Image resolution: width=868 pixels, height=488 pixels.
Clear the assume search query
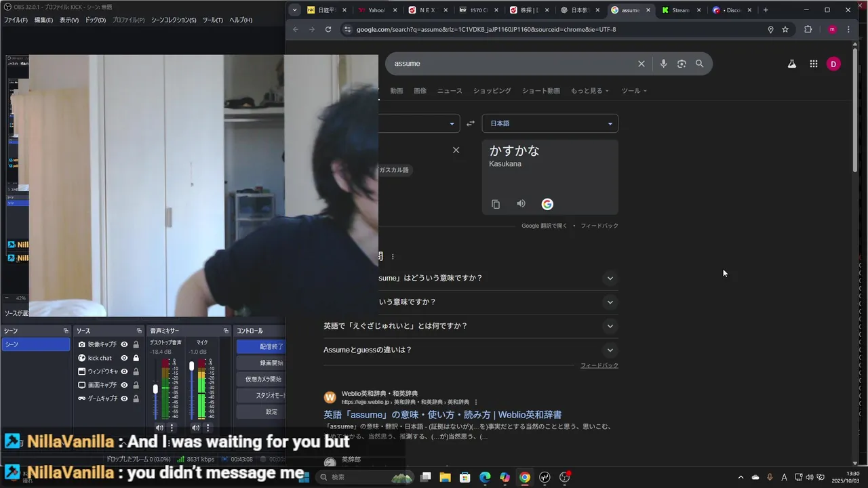coord(641,64)
